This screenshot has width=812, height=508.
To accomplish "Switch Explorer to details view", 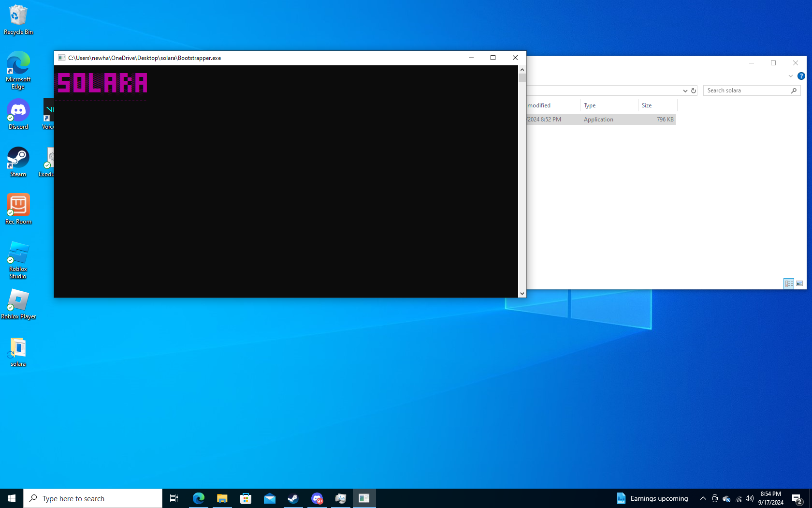I will click(x=789, y=284).
